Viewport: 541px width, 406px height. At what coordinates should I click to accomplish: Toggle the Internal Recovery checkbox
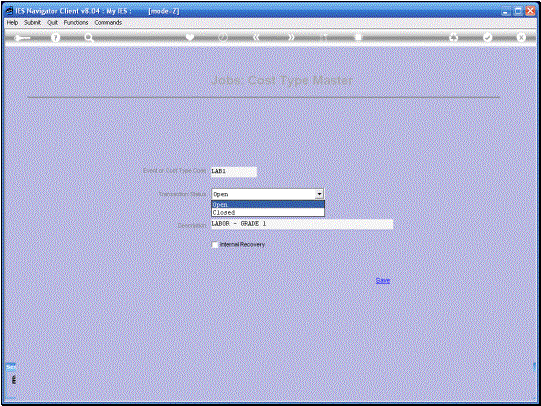(215, 245)
